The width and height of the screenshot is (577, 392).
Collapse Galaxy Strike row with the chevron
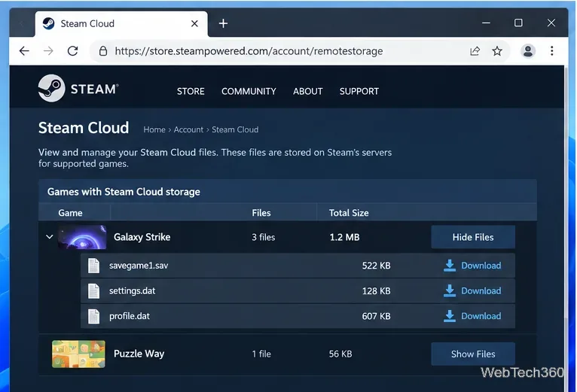49,237
